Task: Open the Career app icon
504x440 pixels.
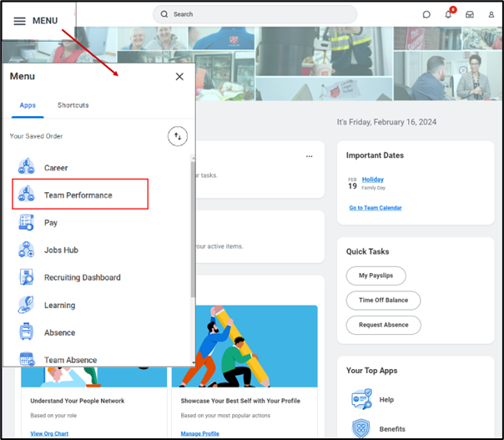Action: pyautogui.click(x=26, y=168)
